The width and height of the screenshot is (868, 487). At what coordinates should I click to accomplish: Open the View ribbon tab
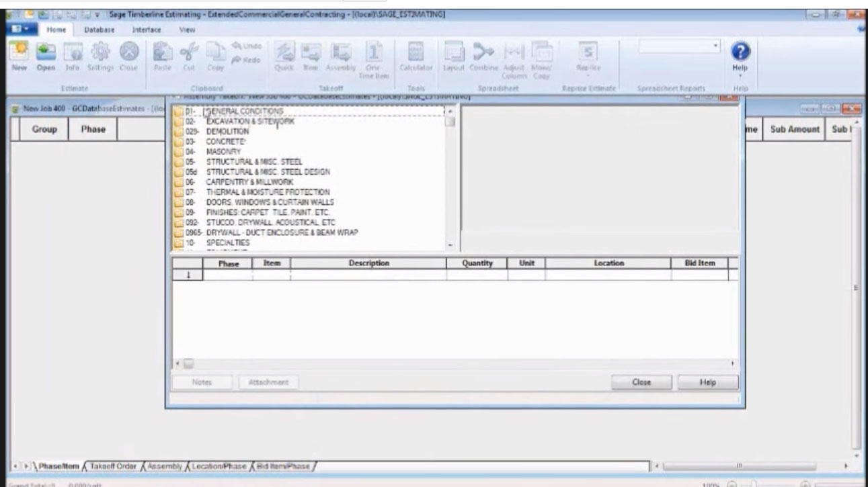[187, 30]
